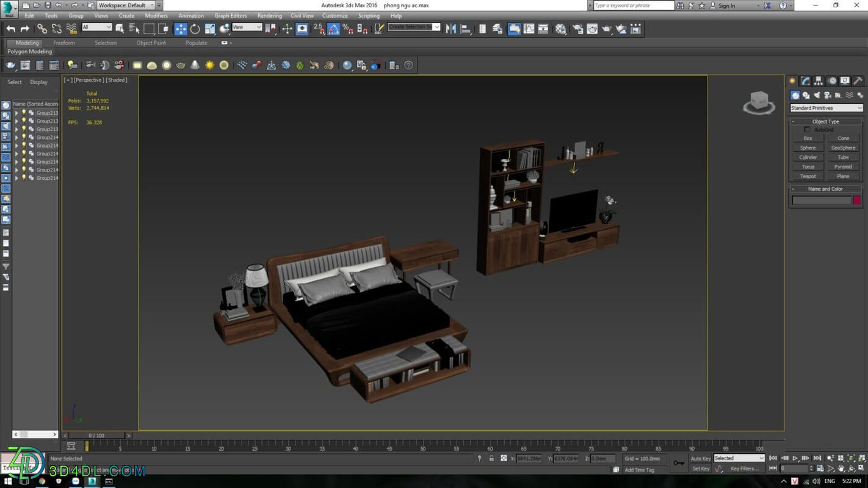The image size is (868, 488).
Task: Activate the Select and Link tool
Action: click(42, 29)
